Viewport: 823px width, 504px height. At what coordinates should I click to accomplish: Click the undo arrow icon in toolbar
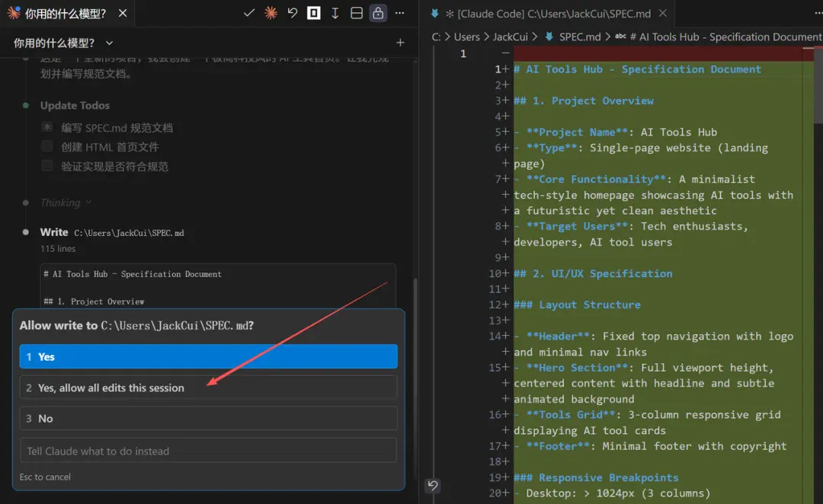pos(293,13)
